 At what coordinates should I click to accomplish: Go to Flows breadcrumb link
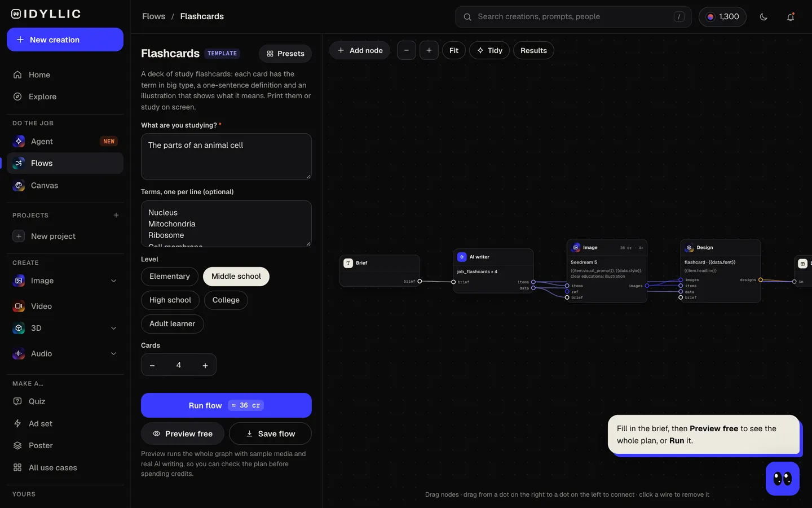[x=154, y=16]
